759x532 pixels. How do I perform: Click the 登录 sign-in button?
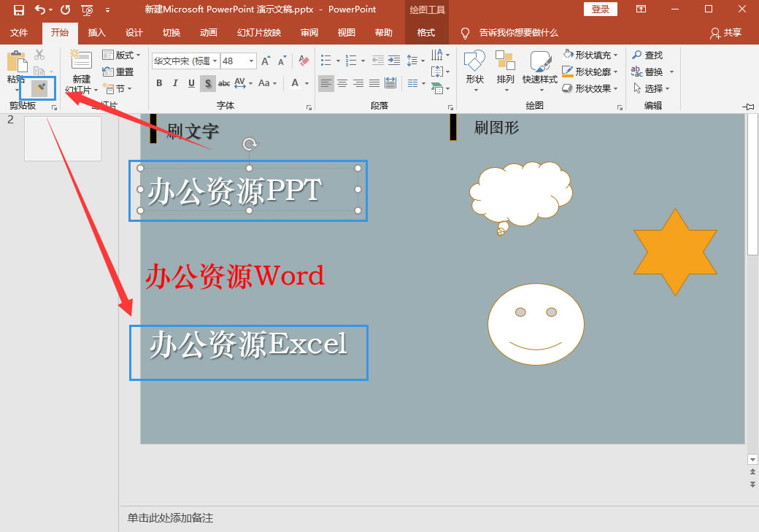(601, 9)
